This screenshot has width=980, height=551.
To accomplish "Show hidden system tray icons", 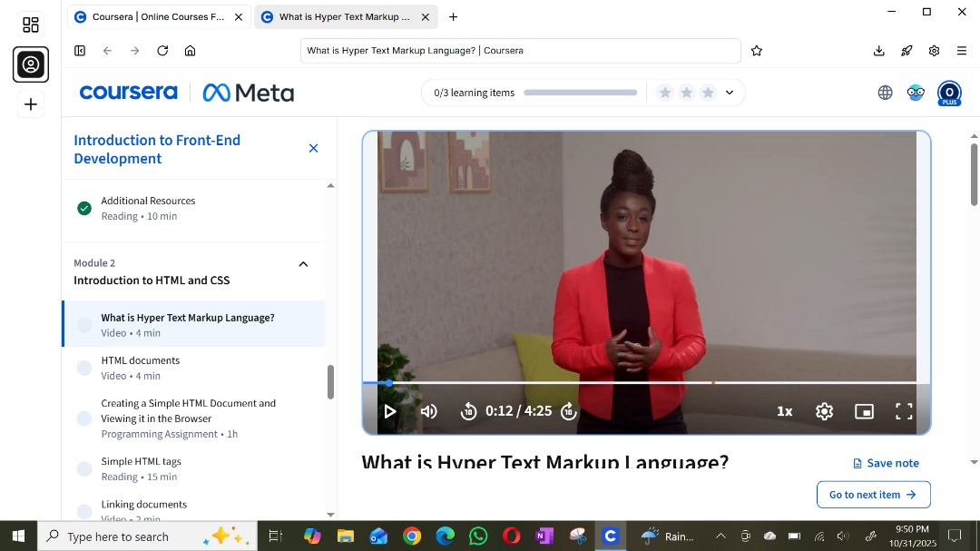I will tap(720, 536).
